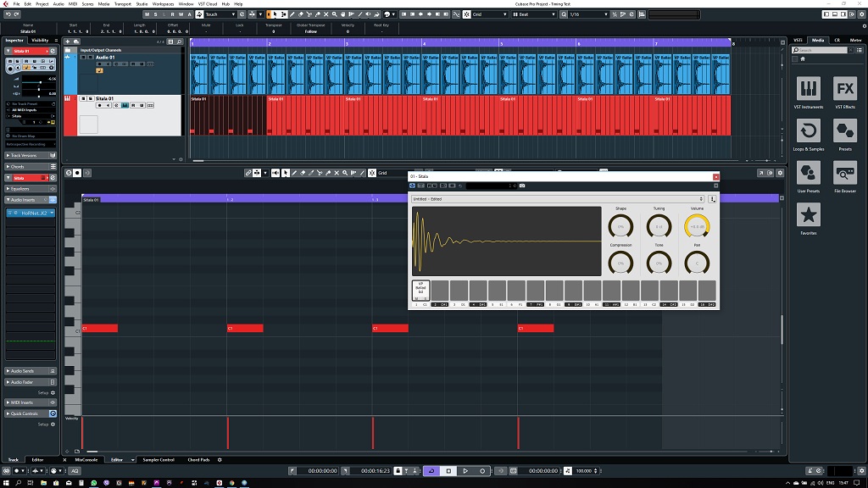
Task: Open the Transport menu
Action: click(x=122, y=4)
